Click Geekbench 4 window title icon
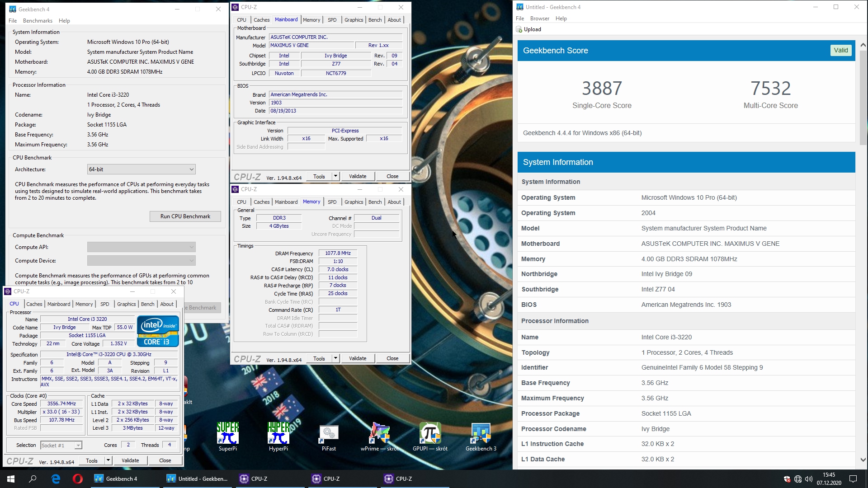868x488 pixels. coord(12,9)
